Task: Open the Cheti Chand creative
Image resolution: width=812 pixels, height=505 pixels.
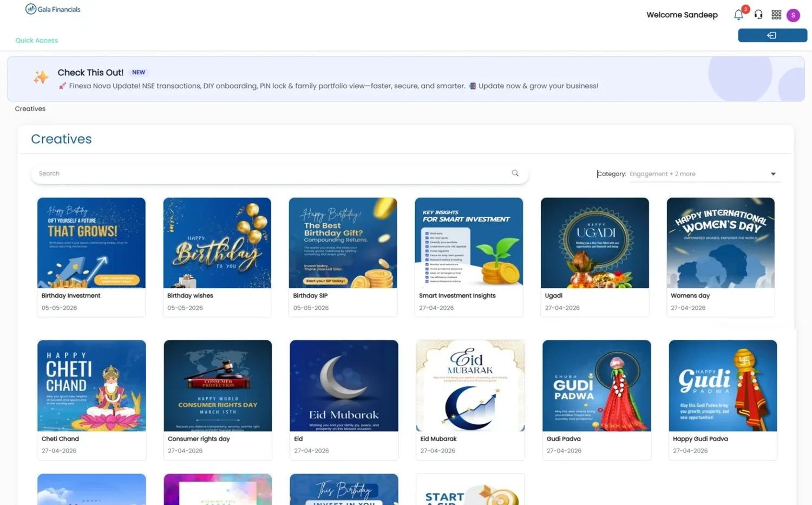Action: coord(91,400)
